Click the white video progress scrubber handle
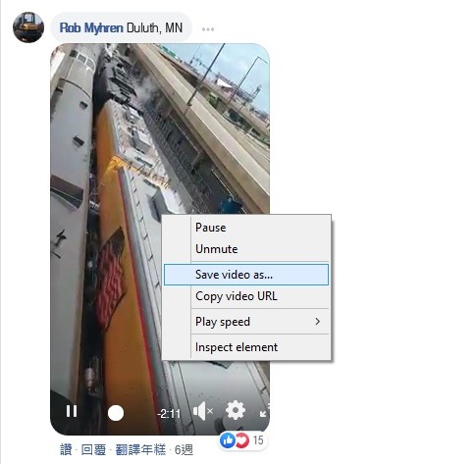The width and height of the screenshot is (476, 464). click(x=116, y=413)
